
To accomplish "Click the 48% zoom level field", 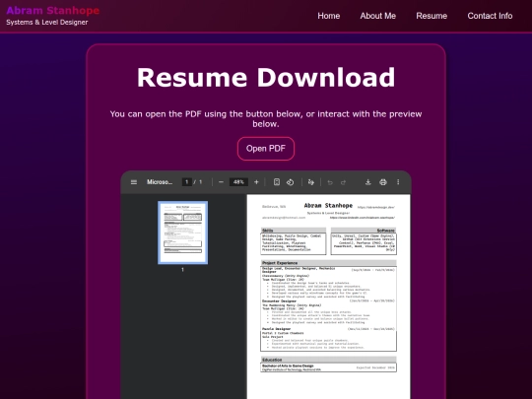I will click(238, 182).
